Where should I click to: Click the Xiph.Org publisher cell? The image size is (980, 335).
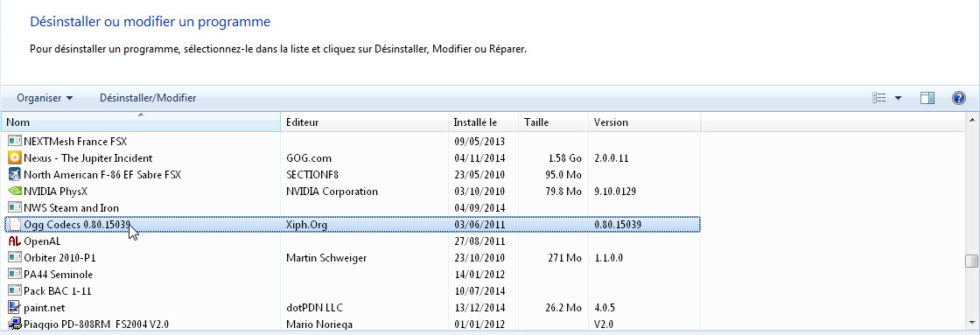tap(307, 225)
